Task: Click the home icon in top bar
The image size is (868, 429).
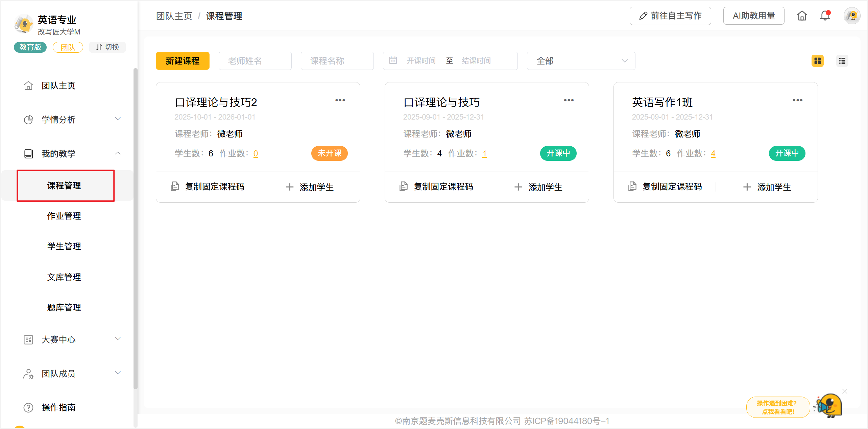Action: (802, 16)
